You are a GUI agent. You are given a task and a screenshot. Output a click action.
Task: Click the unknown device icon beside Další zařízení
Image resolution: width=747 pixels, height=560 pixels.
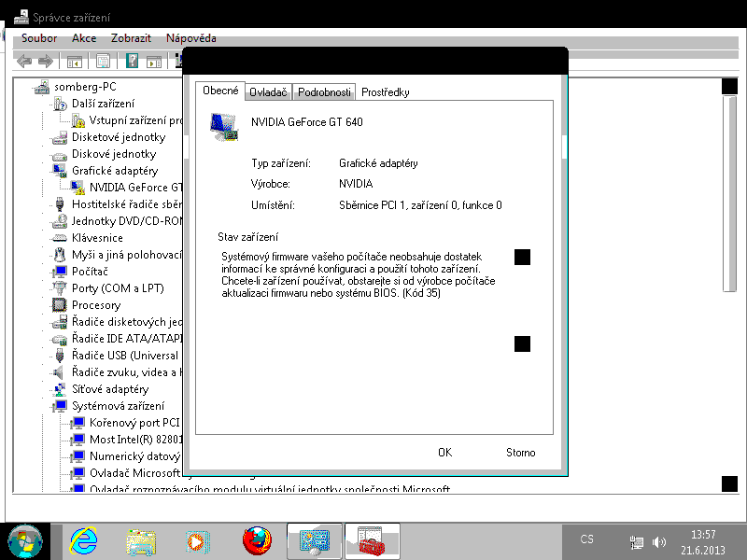[x=60, y=104]
